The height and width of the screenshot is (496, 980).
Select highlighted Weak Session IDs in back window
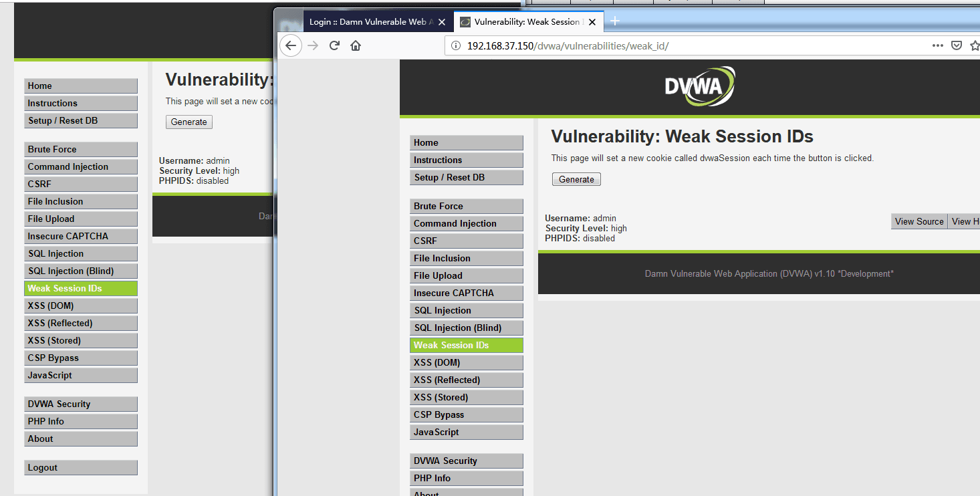(81, 288)
